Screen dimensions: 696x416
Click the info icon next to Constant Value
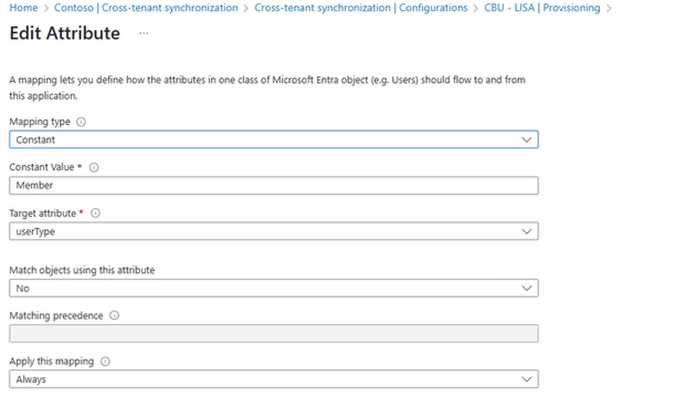(93, 168)
